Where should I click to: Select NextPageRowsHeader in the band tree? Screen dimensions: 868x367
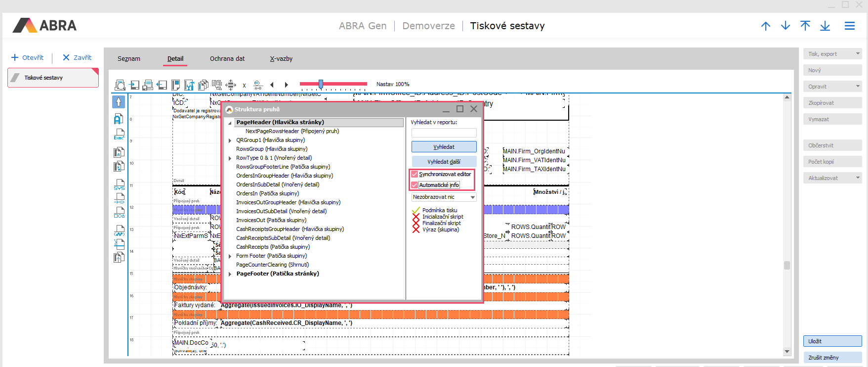tap(292, 132)
